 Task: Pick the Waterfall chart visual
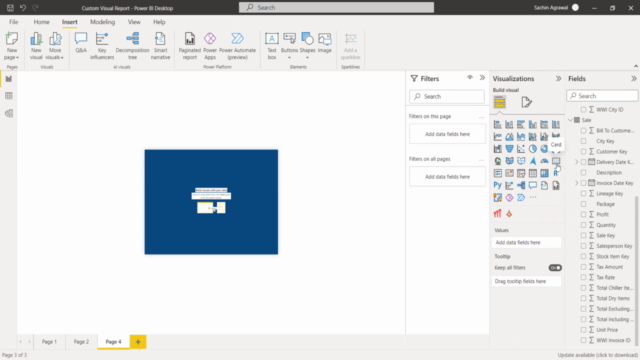pyautogui.click(x=498, y=149)
